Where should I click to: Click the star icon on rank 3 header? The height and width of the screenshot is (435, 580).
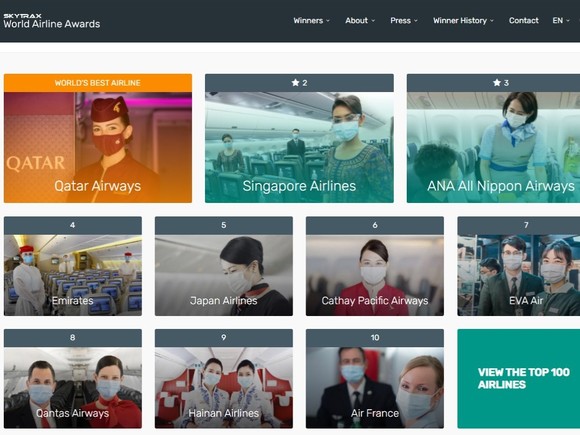click(497, 82)
